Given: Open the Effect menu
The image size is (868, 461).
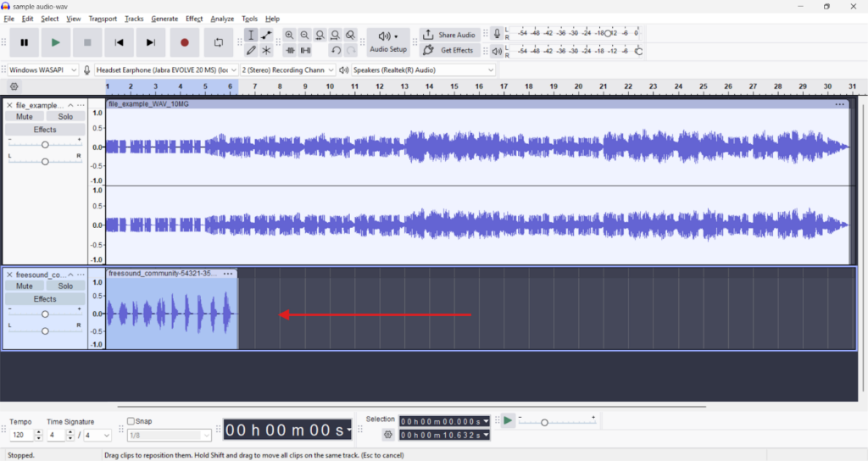Looking at the screenshot, I should [194, 19].
